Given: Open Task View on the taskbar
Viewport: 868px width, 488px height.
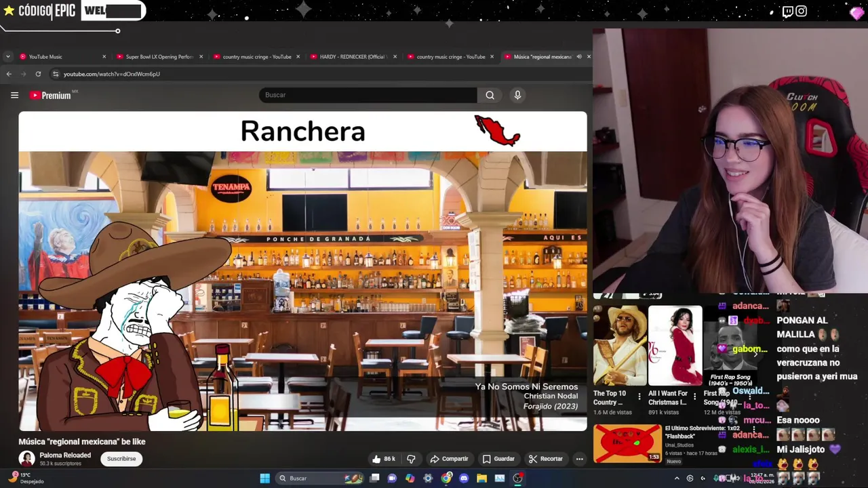Looking at the screenshot, I should point(374,479).
